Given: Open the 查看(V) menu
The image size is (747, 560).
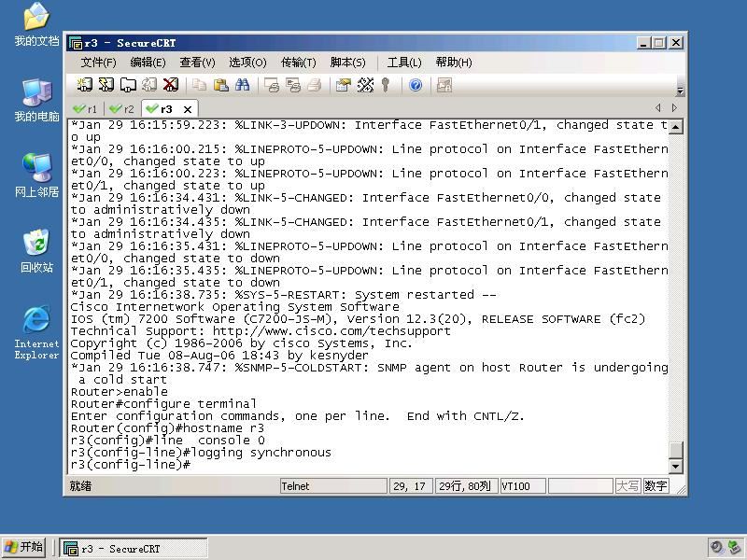Looking at the screenshot, I should [197, 63].
